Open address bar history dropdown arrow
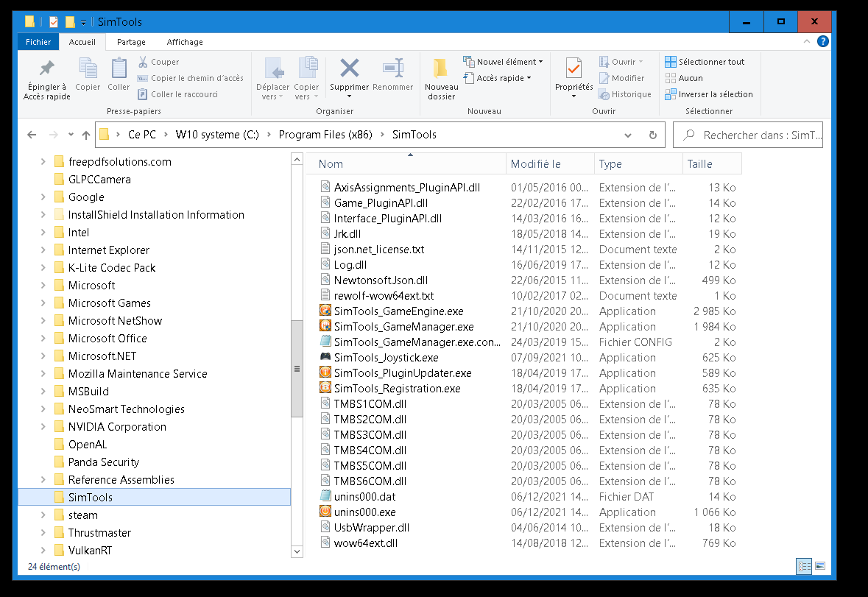 [628, 135]
